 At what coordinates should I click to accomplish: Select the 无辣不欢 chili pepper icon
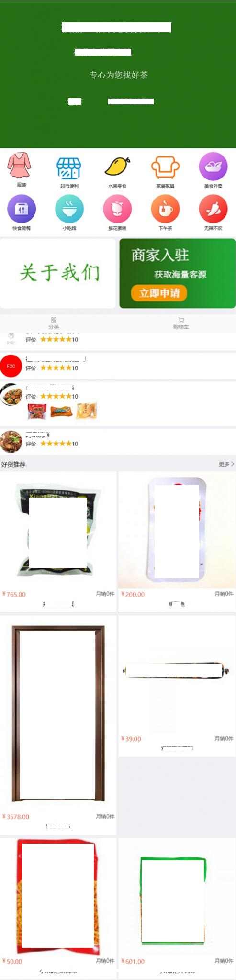tap(213, 209)
